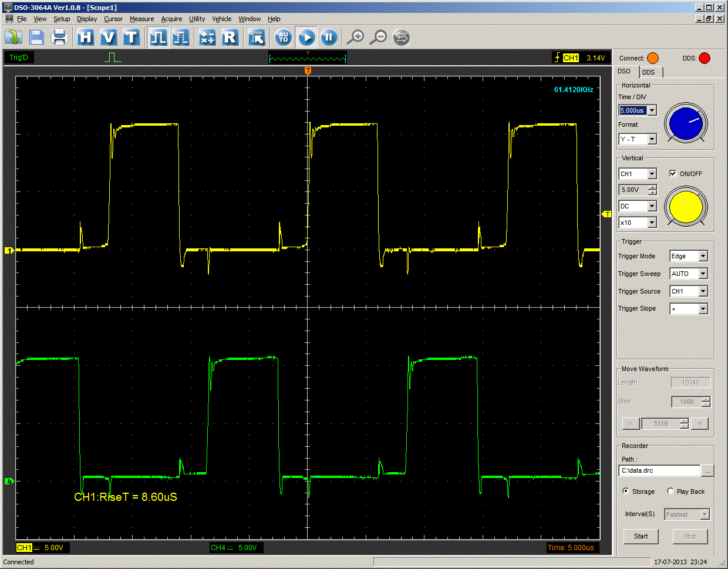Open the Format Y-T dropdown
Screen dimensions: 728x569
pos(652,139)
